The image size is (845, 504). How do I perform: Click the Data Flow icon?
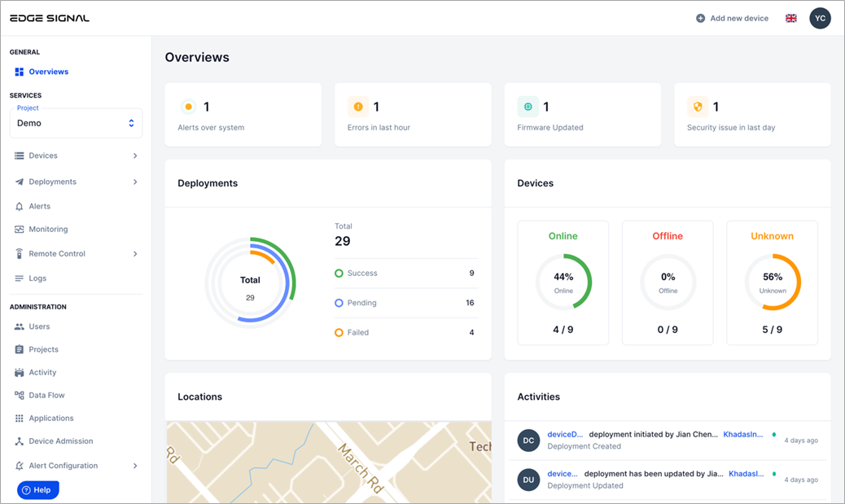[20, 395]
